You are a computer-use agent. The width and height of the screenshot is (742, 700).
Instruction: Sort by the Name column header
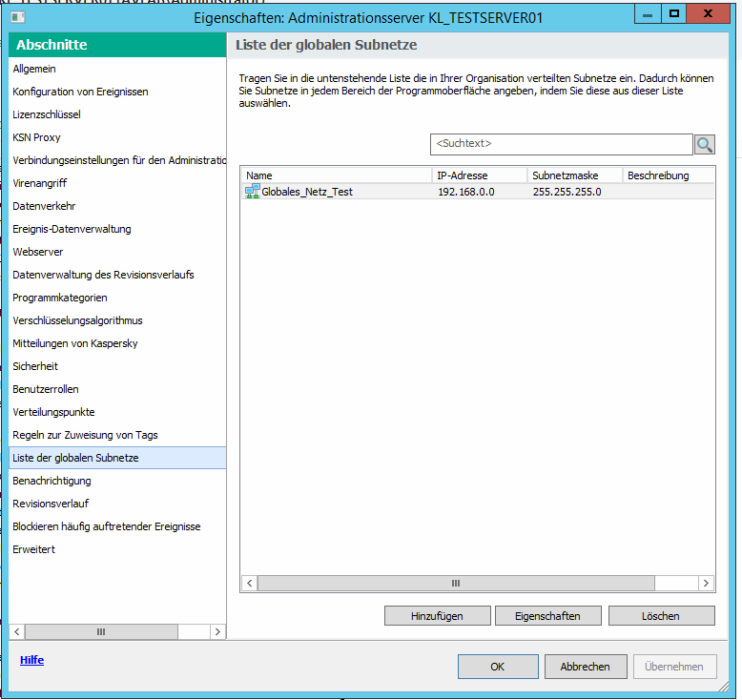point(337,175)
